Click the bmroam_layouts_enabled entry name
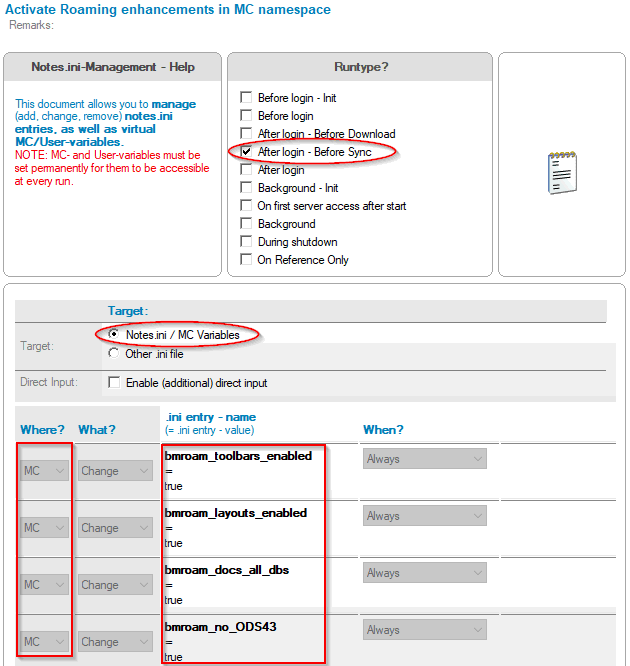 click(x=236, y=513)
